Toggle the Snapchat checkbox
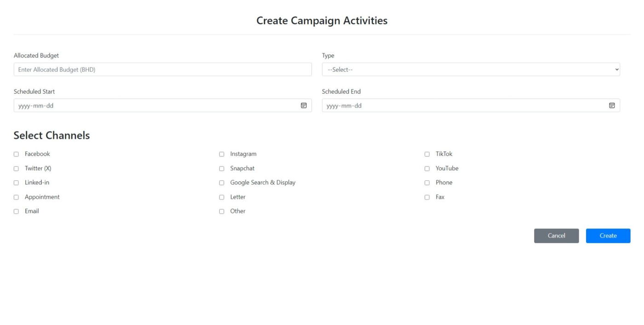The height and width of the screenshot is (325, 644). click(222, 169)
